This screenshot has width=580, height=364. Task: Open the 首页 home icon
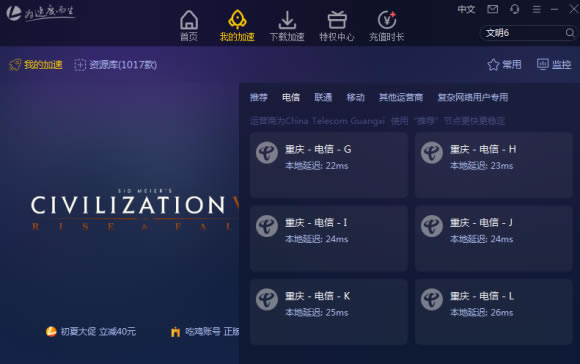click(x=189, y=20)
